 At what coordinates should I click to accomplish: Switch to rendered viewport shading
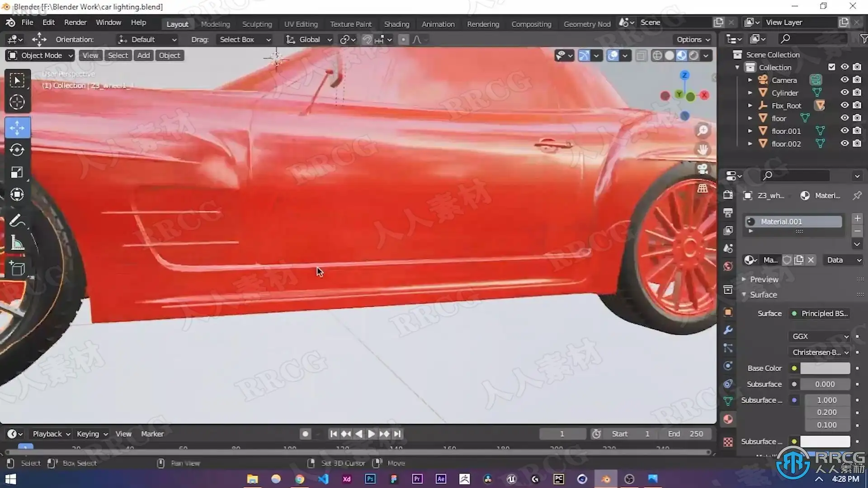tap(693, 56)
